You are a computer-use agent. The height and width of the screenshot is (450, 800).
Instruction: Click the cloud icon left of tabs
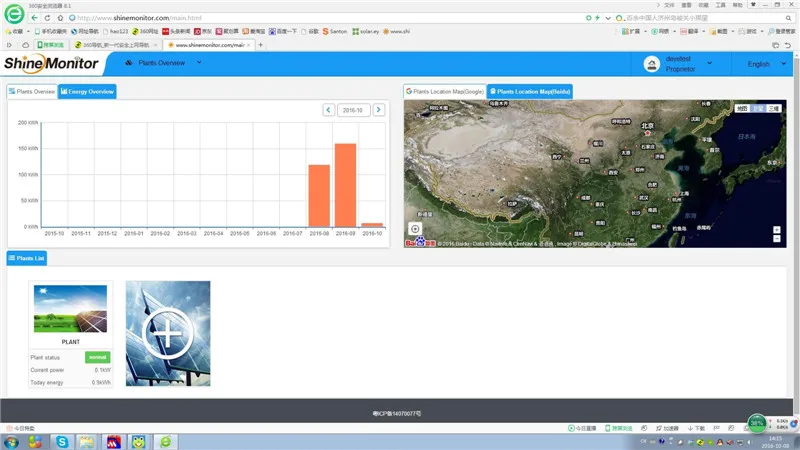26,45
